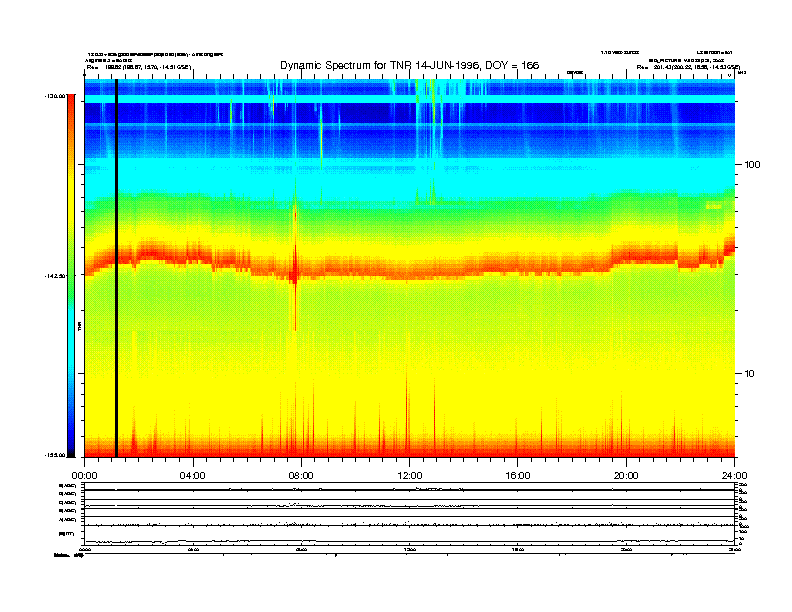Image resolution: width=792 pixels, height=612 pixels.
Task: Click the 20:00 time axis label
Action: click(x=626, y=476)
